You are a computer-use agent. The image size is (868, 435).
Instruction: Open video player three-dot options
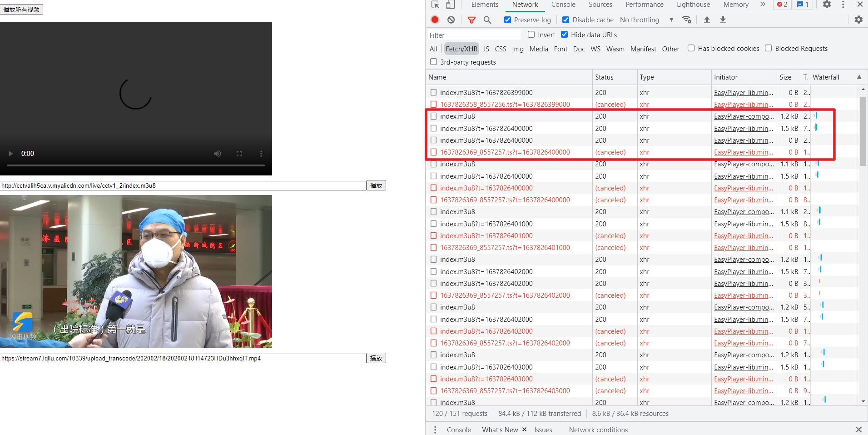tap(261, 154)
